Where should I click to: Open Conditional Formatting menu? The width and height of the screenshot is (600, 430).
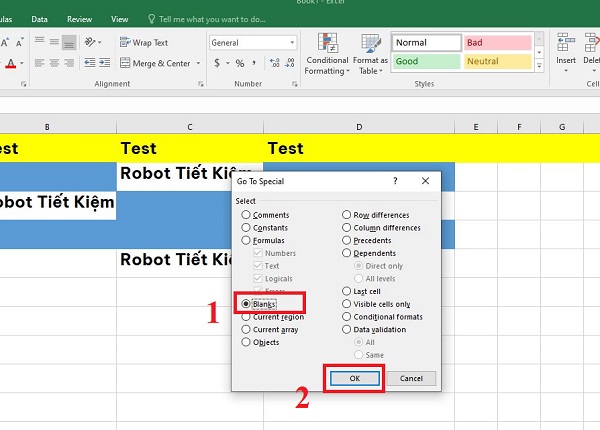pyautogui.click(x=327, y=54)
